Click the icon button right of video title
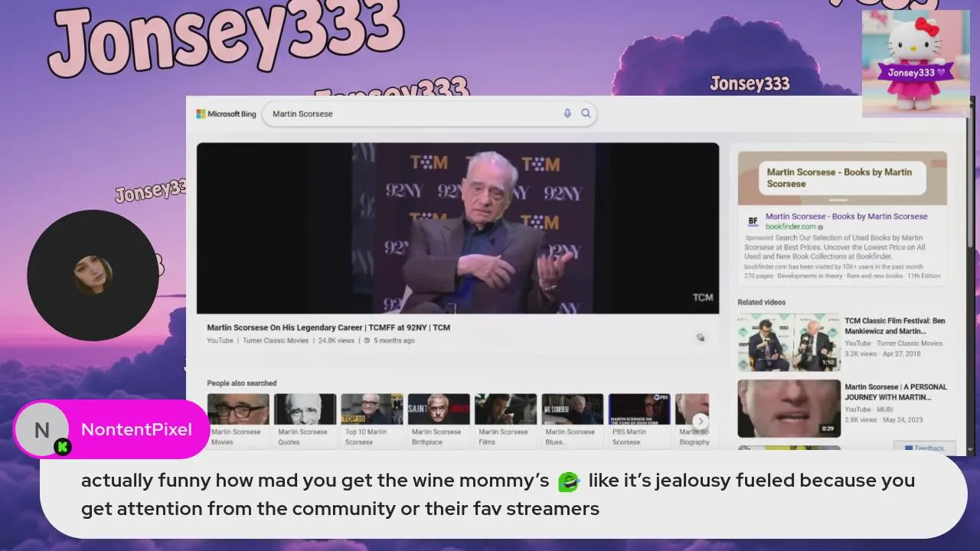Viewport: 980px width, 551px height. pyautogui.click(x=700, y=337)
